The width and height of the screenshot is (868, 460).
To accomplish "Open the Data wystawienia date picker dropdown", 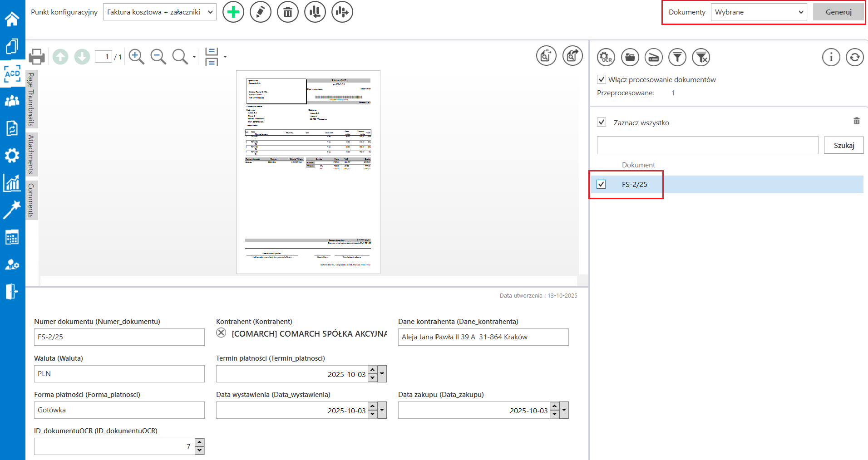I will pos(382,410).
